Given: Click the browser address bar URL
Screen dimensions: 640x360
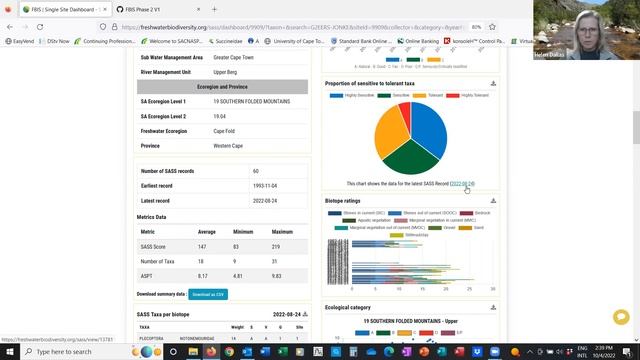Looking at the screenshot, I should (292, 27).
